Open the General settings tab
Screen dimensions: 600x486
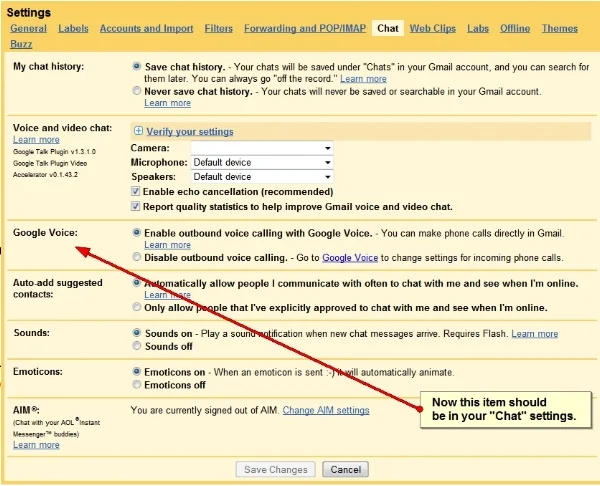(x=28, y=28)
